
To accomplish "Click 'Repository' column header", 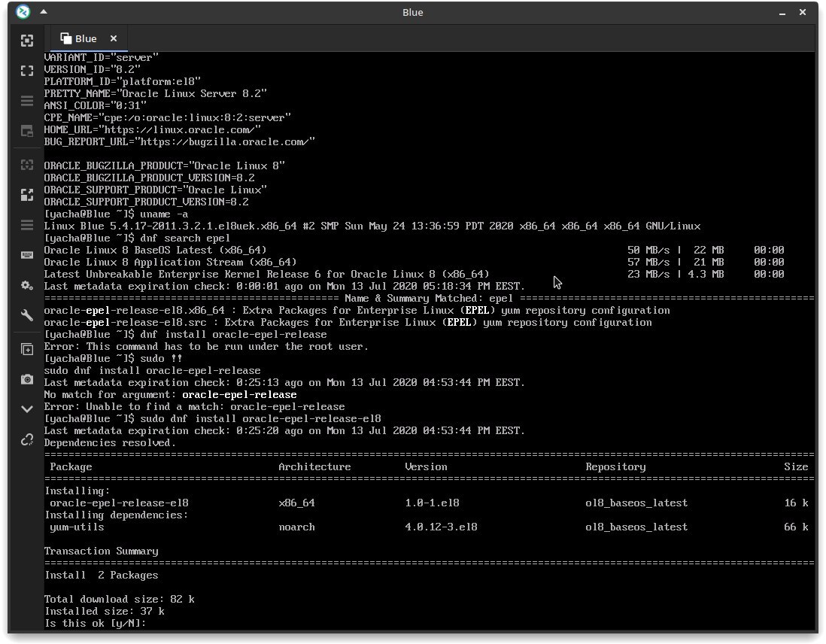I will (615, 467).
